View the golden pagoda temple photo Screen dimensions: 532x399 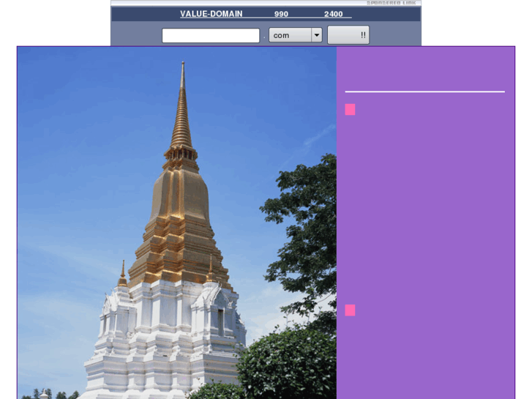tap(177, 223)
